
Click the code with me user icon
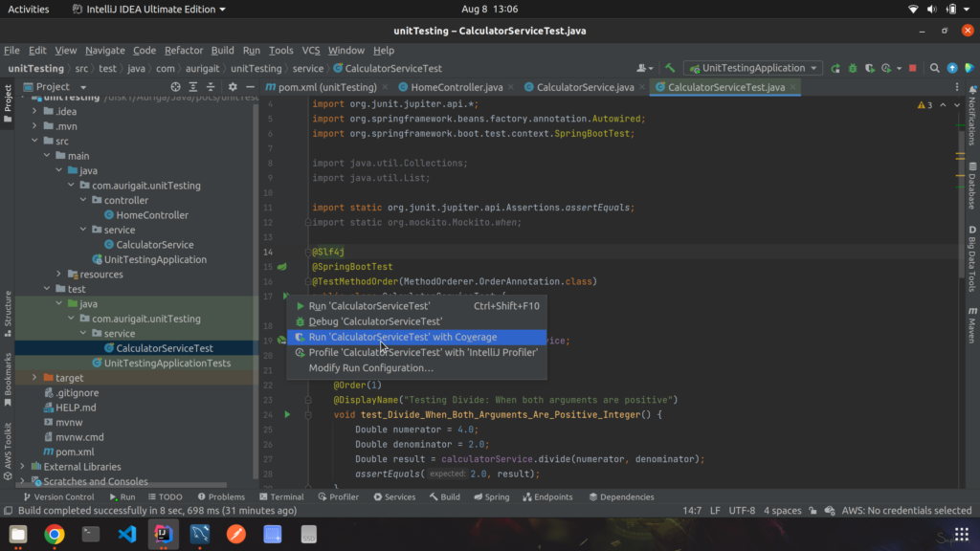644,68
